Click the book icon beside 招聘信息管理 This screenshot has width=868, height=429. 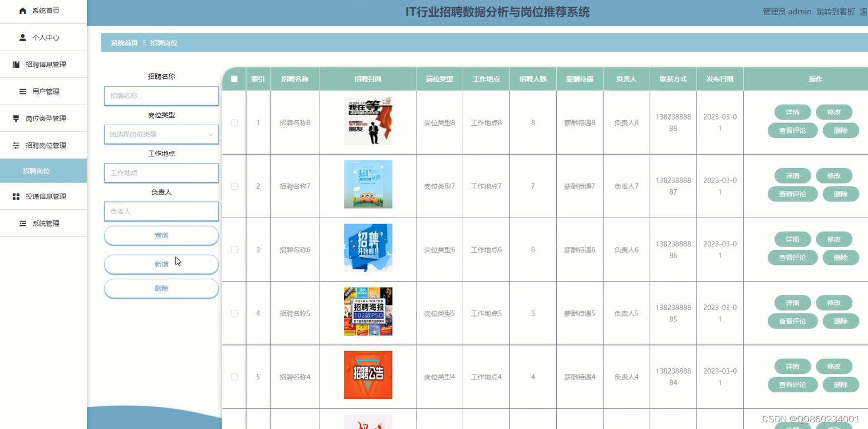click(16, 65)
